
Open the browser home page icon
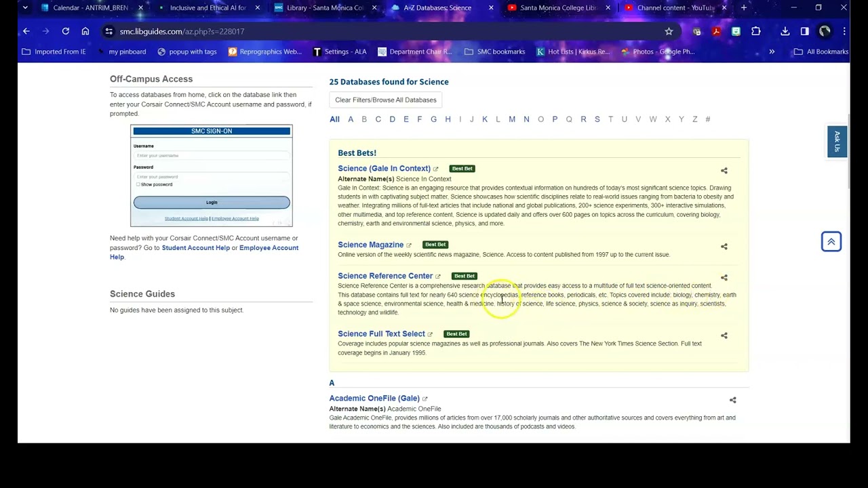click(x=85, y=31)
